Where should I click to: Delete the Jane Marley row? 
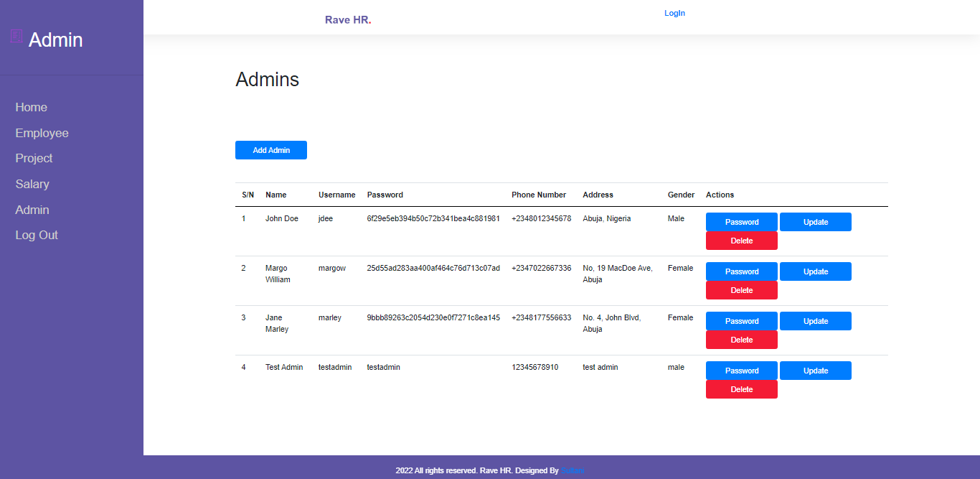[x=742, y=340]
